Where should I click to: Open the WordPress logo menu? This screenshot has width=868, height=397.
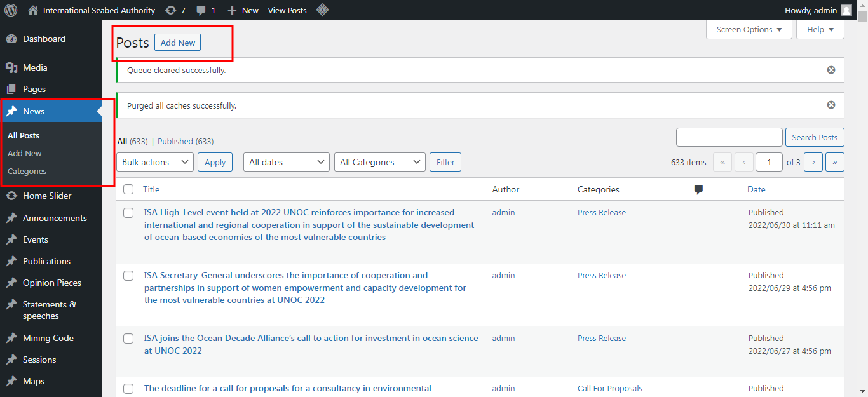click(x=11, y=10)
